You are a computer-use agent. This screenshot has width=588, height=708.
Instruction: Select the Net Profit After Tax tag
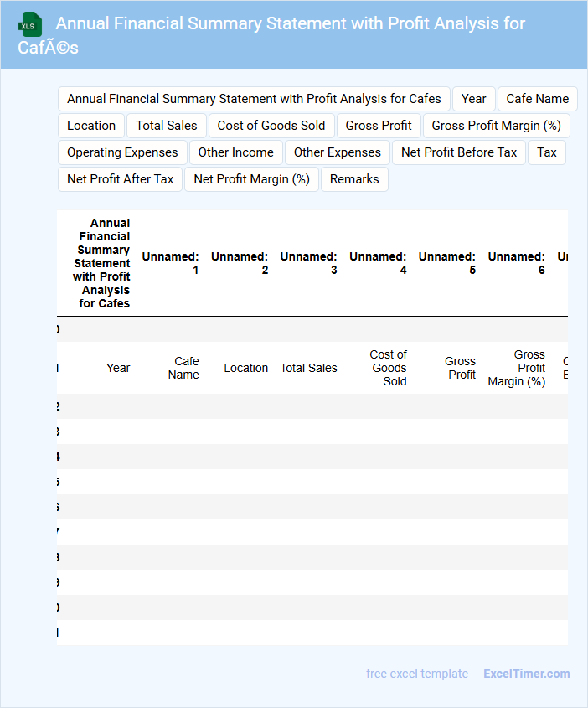[x=120, y=179]
